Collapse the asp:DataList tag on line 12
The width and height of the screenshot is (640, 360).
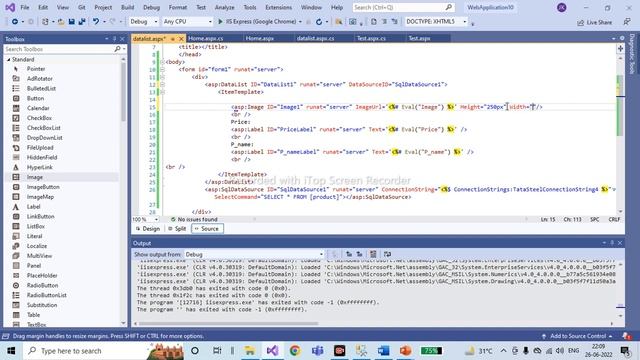click(162, 84)
